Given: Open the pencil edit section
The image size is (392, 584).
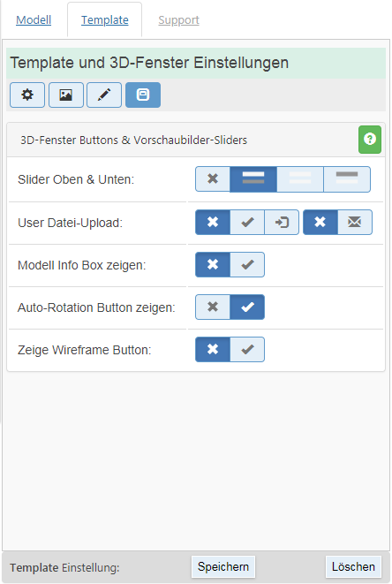Looking at the screenshot, I should pos(104,95).
